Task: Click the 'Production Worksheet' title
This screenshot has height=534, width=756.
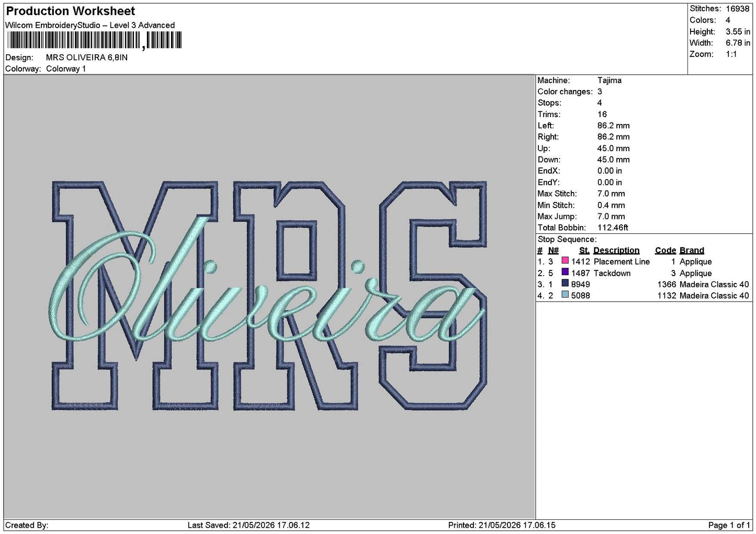Action: (70, 11)
